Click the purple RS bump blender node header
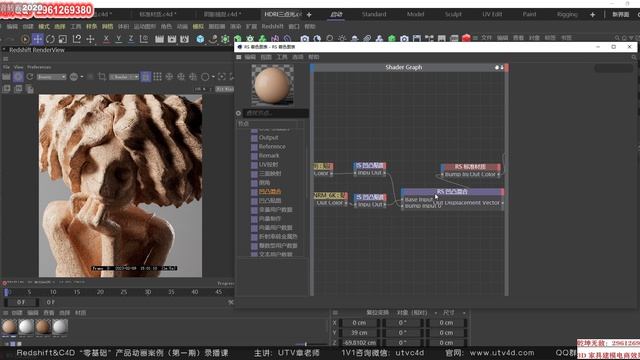This screenshot has height=360, width=640. coord(452,191)
